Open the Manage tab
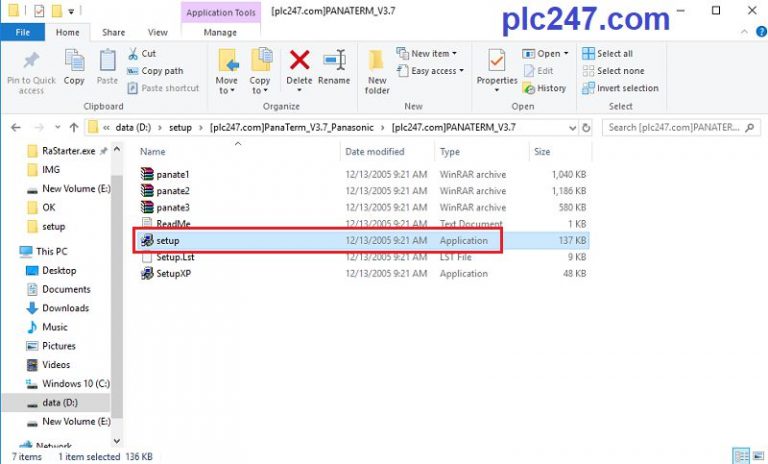 coord(220,32)
